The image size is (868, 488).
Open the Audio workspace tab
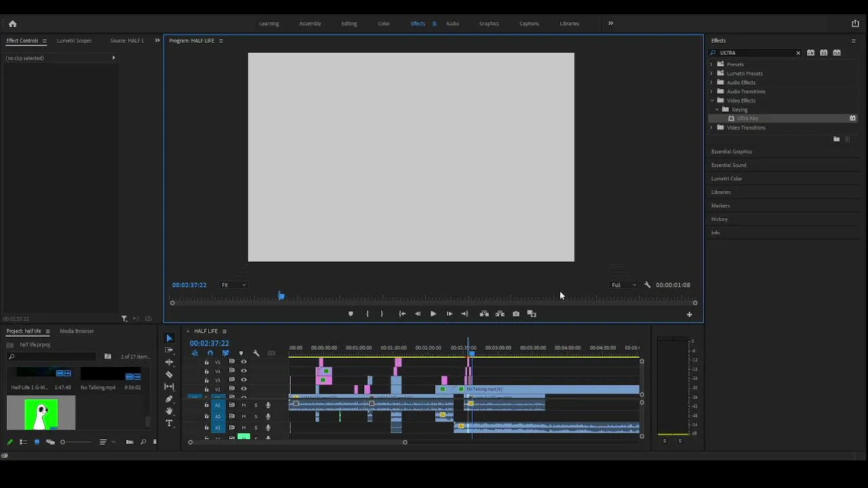click(x=452, y=24)
